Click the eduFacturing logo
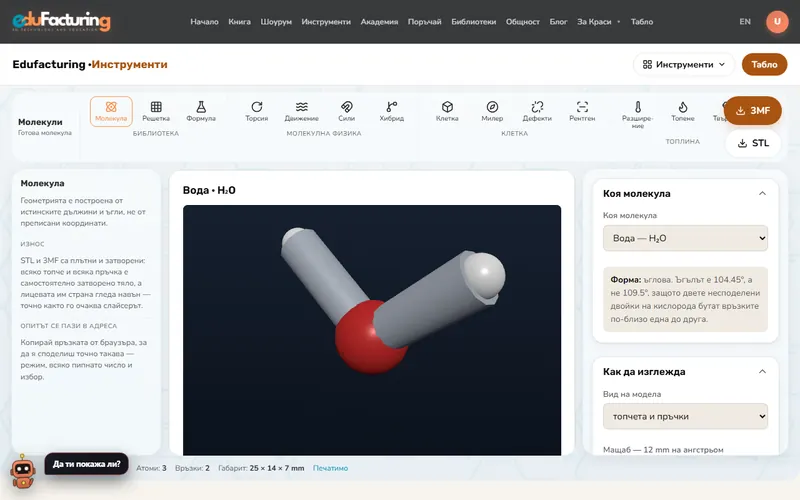Image resolution: width=800 pixels, height=500 pixels. (x=61, y=21)
